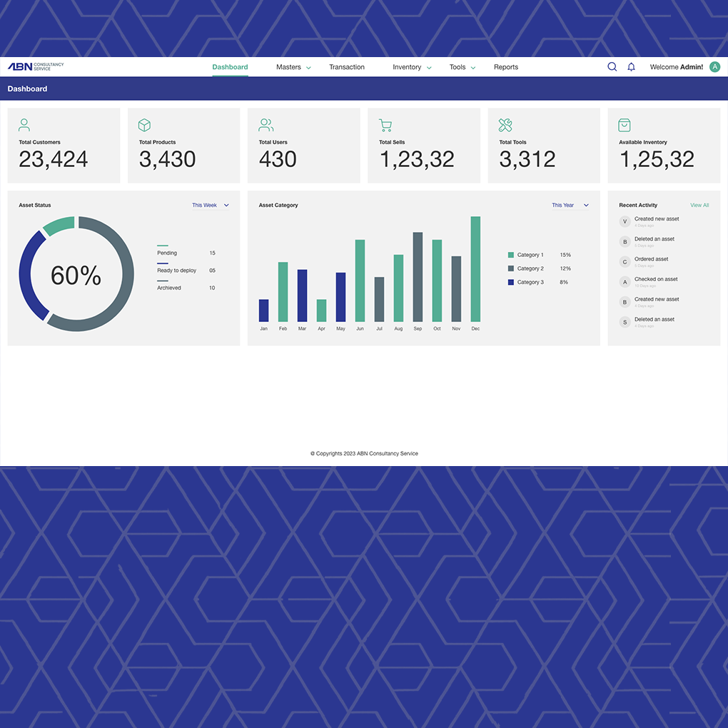Open the This Week period dropdown

pos(211,206)
